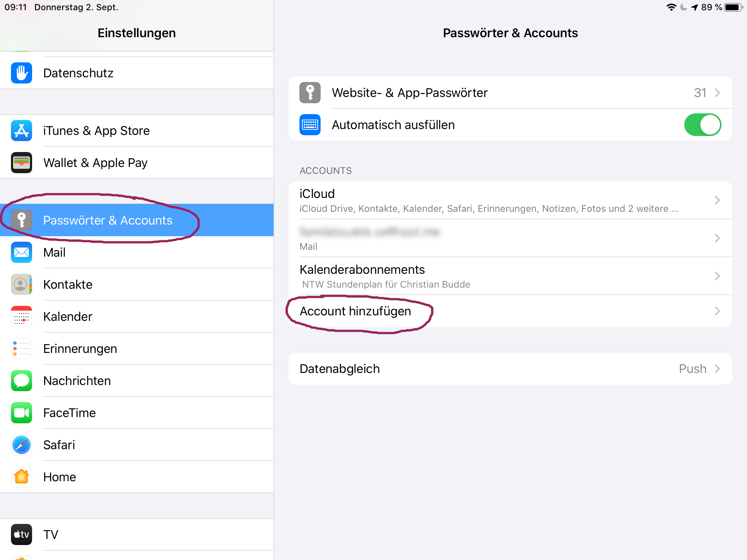Tap the key icon for Website- & App-Passwörter
The height and width of the screenshot is (560, 747).
click(x=310, y=93)
